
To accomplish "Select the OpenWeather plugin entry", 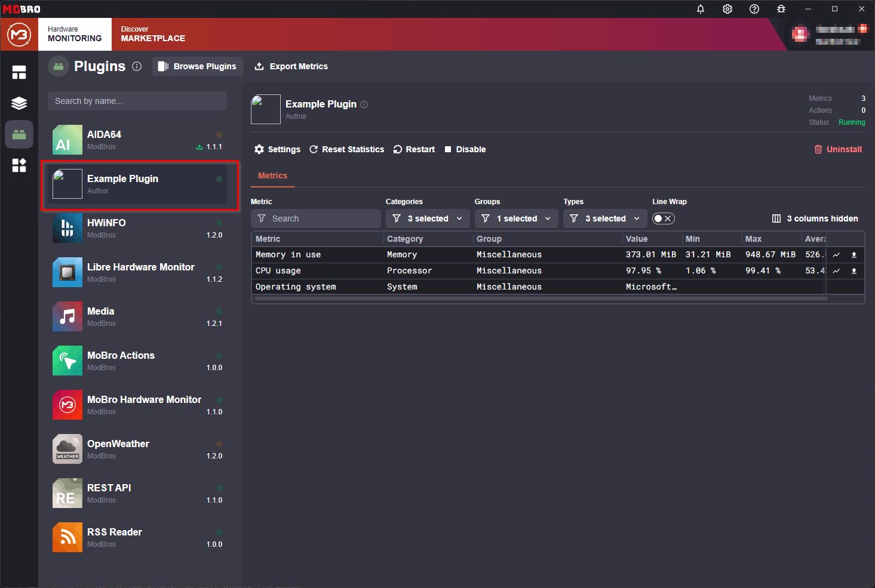I will click(x=137, y=449).
